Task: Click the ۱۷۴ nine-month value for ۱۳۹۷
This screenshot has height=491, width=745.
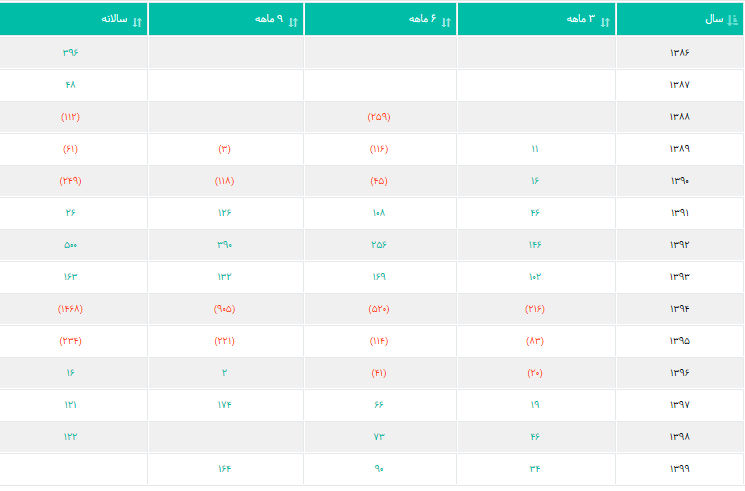Action: coord(225,405)
